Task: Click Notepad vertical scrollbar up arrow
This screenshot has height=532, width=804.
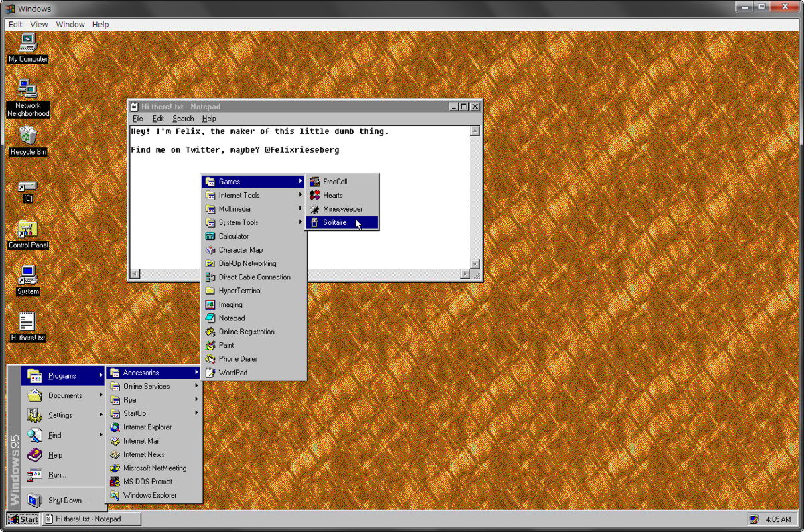Action: click(475, 131)
